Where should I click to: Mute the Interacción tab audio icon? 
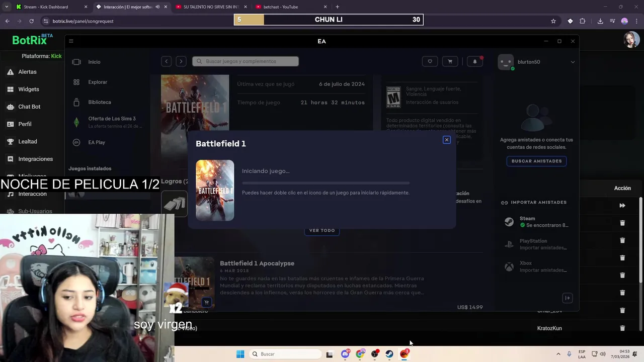click(157, 7)
